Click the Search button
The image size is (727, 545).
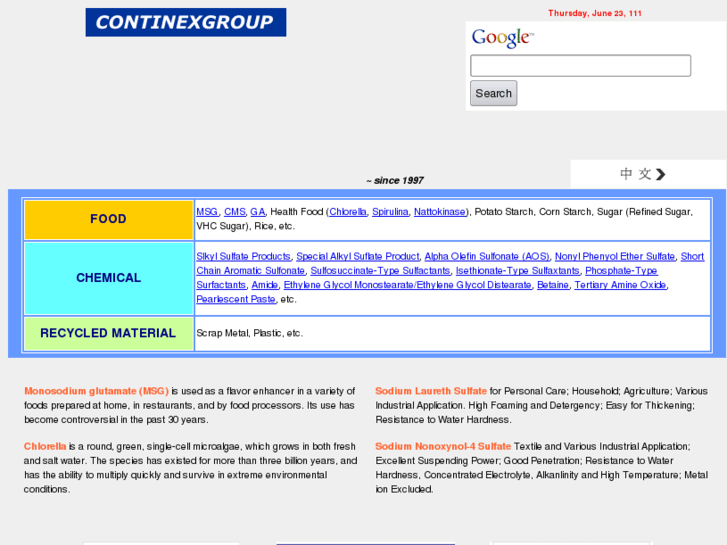click(493, 93)
